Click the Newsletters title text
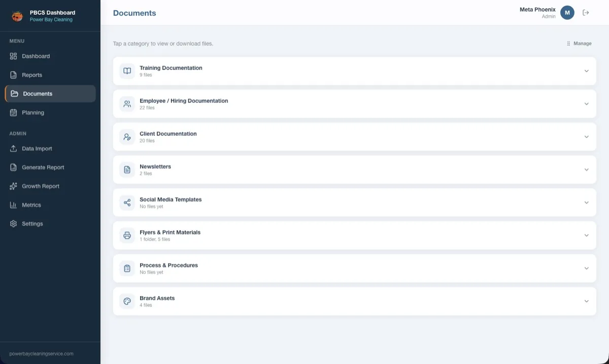Screen dimensions: 609x364 pyautogui.click(x=155, y=167)
